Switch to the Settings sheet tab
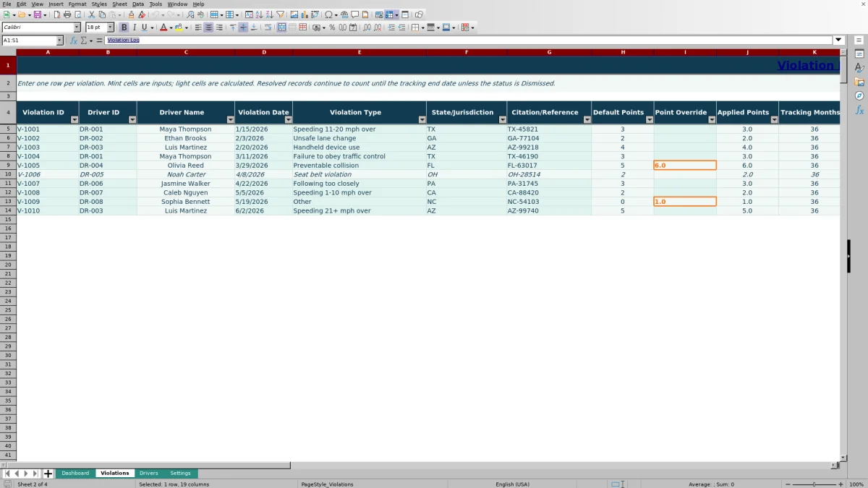Image resolution: width=868 pixels, height=488 pixels. tap(180, 474)
